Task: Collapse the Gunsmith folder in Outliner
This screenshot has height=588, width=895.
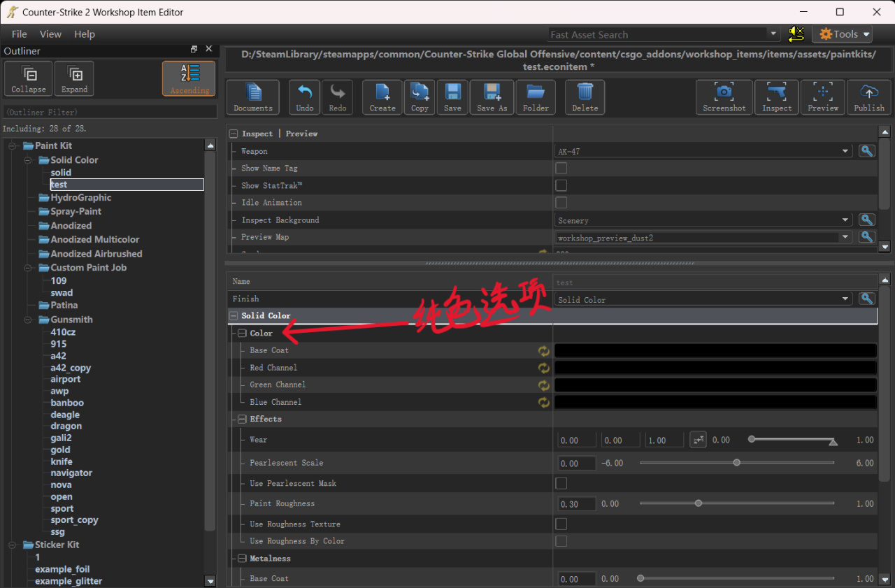Action: (x=28, y=320)
